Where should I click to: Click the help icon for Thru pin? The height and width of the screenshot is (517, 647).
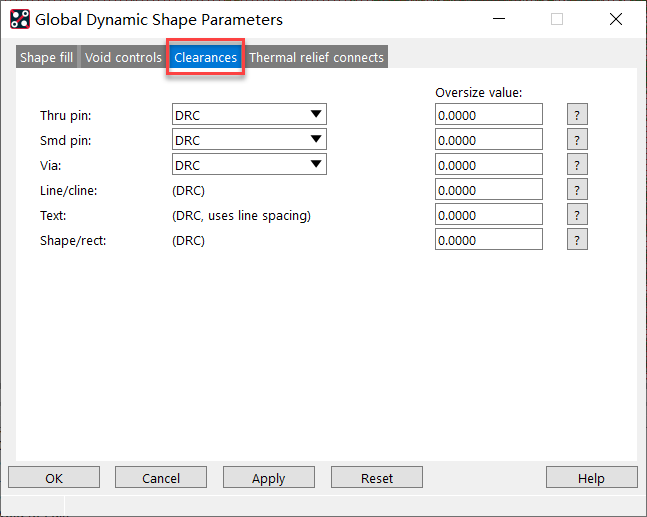[x=577, y=115]
